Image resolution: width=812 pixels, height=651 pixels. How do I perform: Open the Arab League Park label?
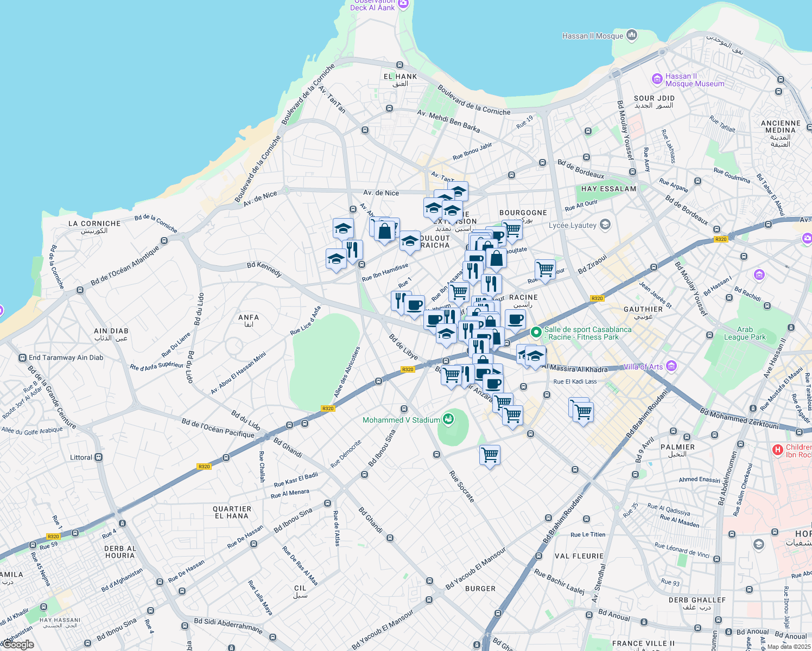point(745,333)
